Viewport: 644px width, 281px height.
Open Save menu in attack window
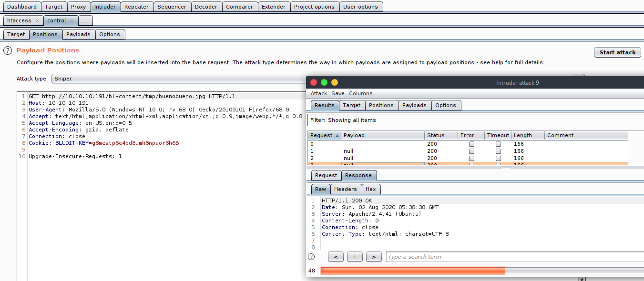click(x=338, y=93)
